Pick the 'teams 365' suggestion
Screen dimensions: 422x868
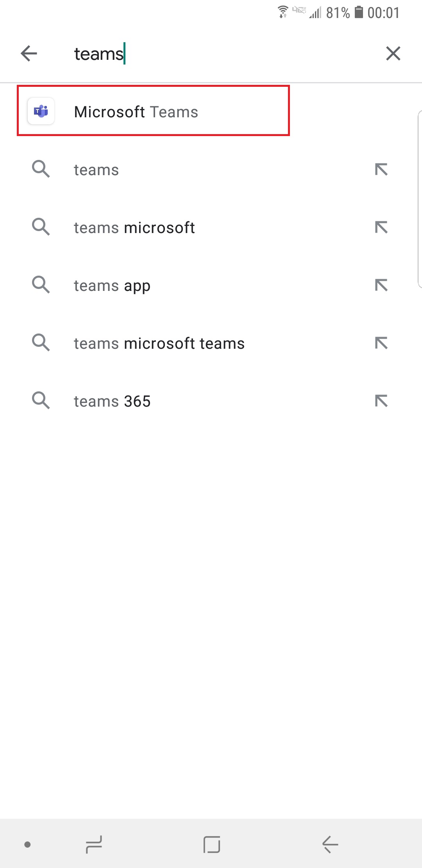tap(112, 402)
